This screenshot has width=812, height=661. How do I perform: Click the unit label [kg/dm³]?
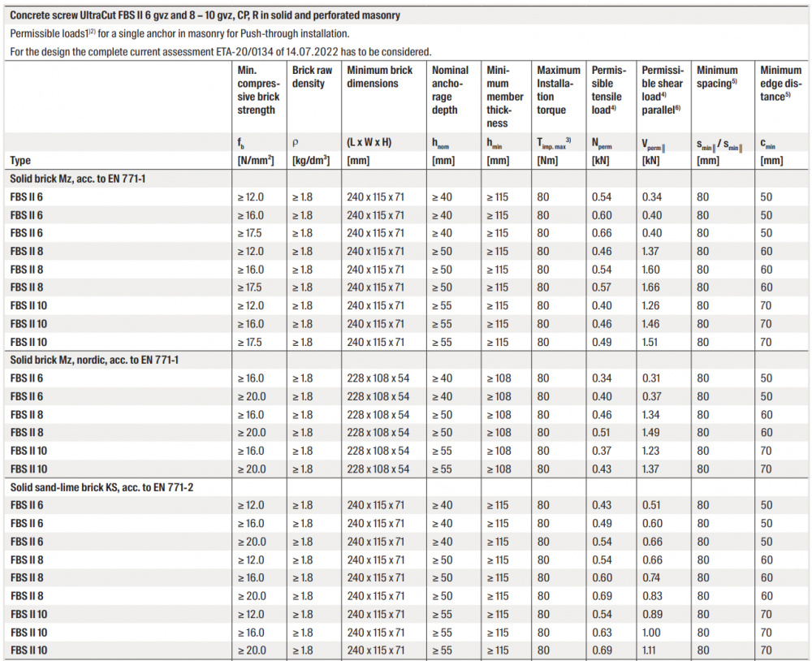pyautogui.click(x=311, y=160)
